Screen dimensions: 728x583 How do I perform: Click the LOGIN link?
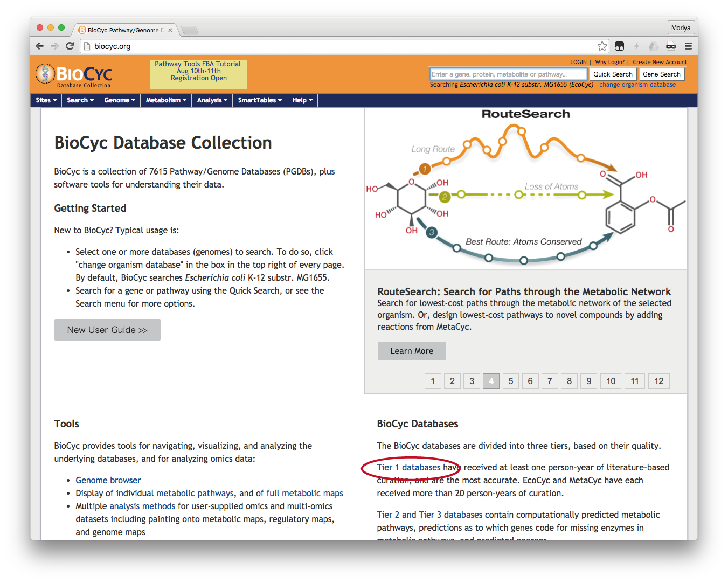pos(578,63)
